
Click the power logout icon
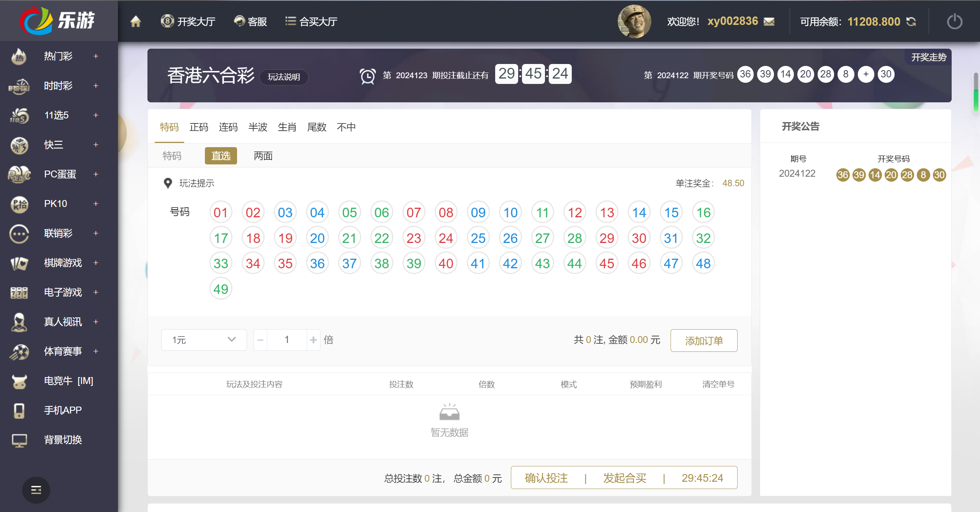coord(954,21)
